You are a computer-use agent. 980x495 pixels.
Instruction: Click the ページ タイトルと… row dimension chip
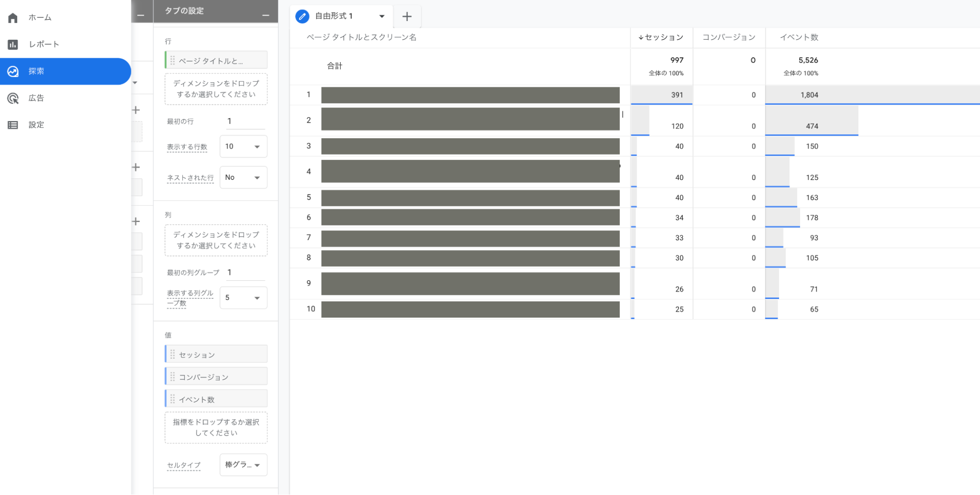(216, 60)
